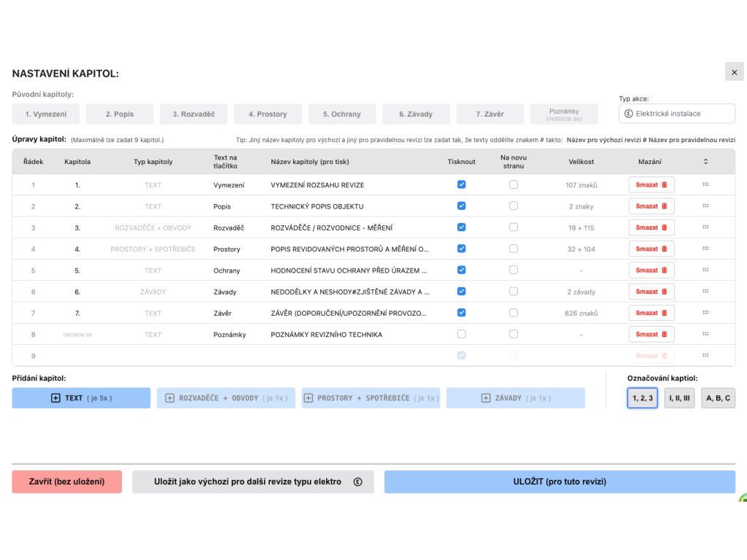
Task: Open the Typ akce Elektrické instalace field
Action: tap(676, 114)
